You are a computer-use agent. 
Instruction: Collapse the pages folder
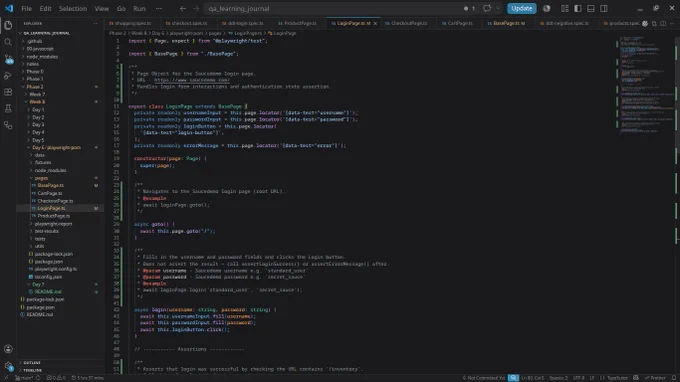point(60,178)
